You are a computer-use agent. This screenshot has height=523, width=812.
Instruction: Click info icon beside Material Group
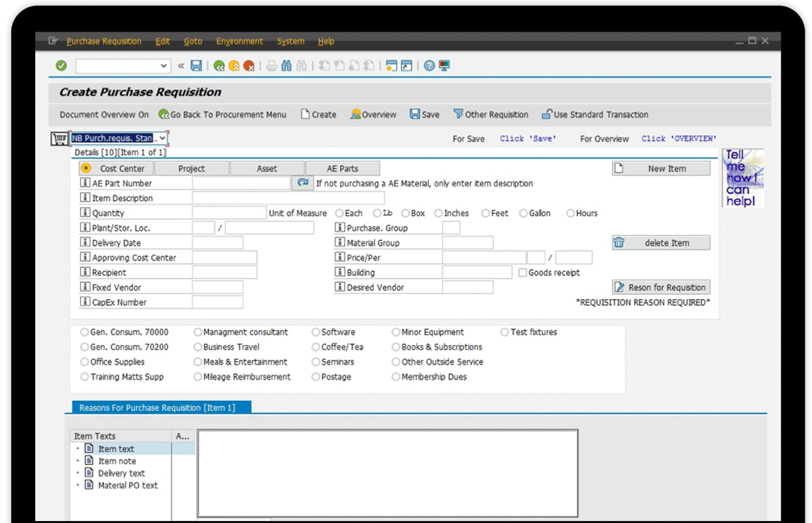tap(340, 242)
